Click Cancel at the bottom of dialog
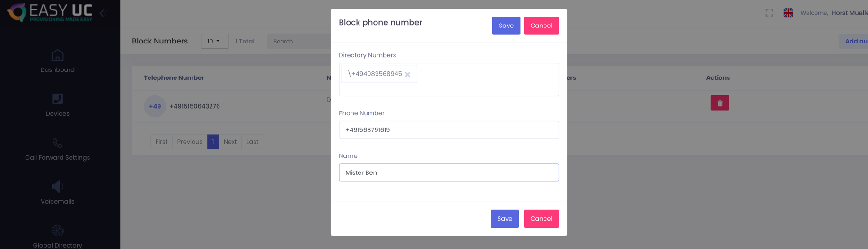This screenshot has height=249, width=868. coord(541,219)
